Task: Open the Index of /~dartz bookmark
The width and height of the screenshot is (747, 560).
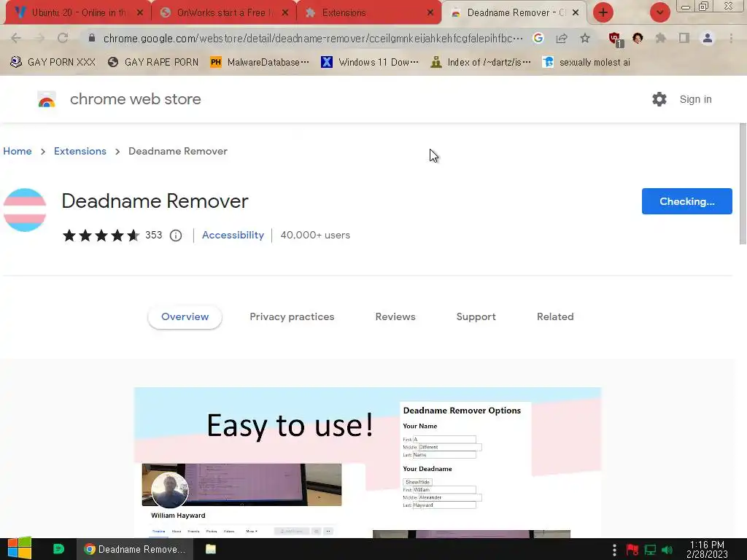Action: click(x=480, y=63)
